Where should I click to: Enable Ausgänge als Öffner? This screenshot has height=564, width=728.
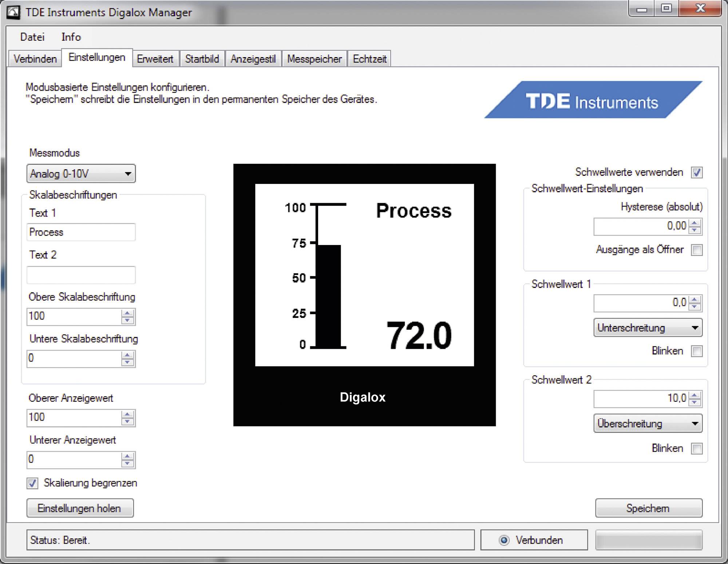(697, 250)
